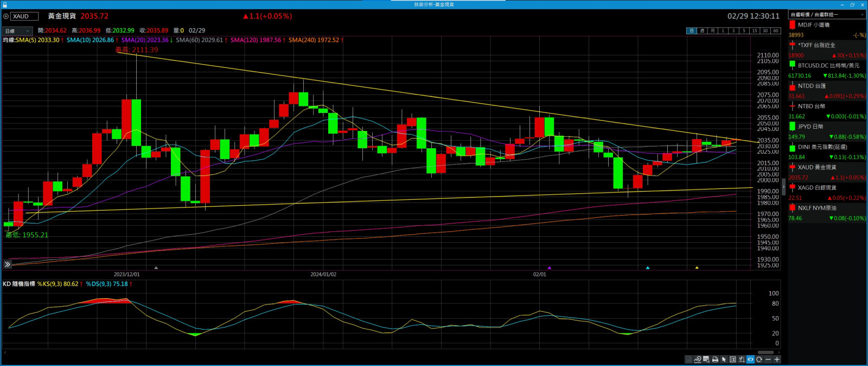Open the panel layout icon
Screen dimensions: 868x366
pyautogui.click(x=733, y=359)
